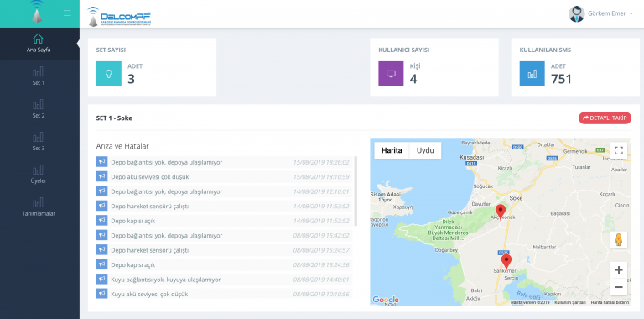644x319 pixels.
Task: Click the Kuşadası label on the map
Action: (x=472, y=158)
